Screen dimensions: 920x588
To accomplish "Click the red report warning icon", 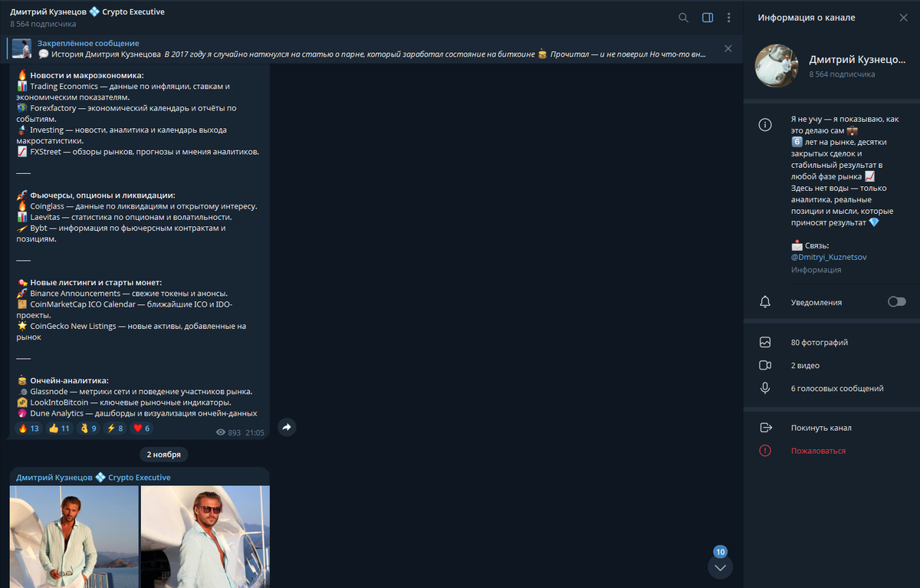I will (x=764, y=451).
